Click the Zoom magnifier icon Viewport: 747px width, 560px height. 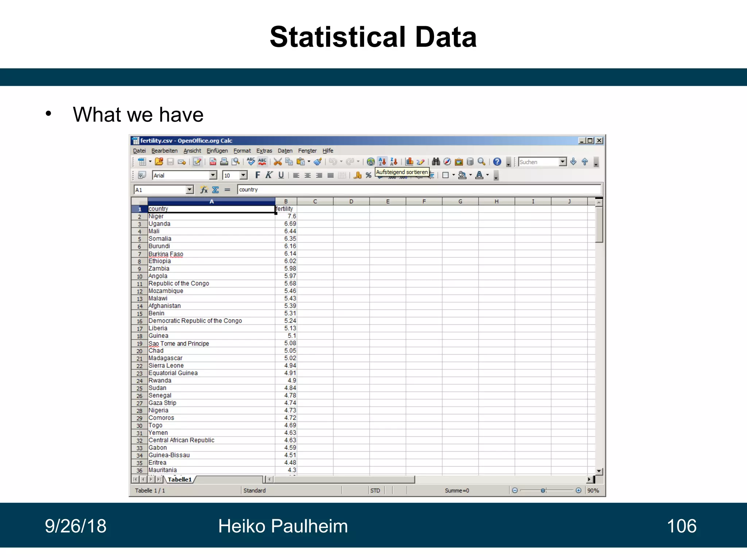[481, 162]
